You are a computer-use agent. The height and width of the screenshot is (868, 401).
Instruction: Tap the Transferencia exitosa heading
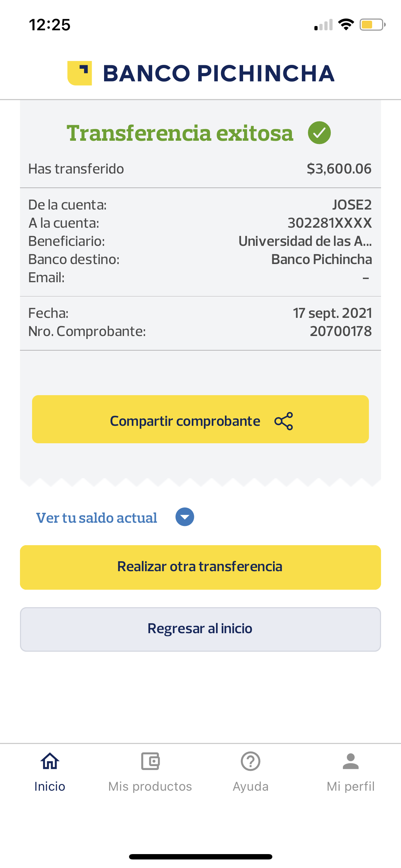180,133
